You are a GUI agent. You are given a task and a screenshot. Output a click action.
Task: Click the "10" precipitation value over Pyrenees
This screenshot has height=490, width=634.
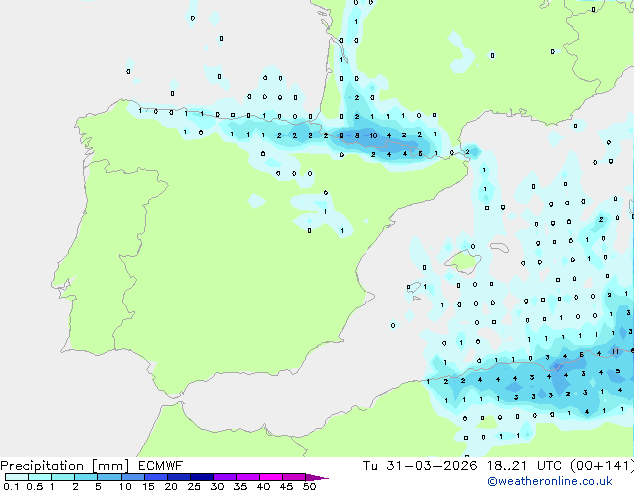373,135
